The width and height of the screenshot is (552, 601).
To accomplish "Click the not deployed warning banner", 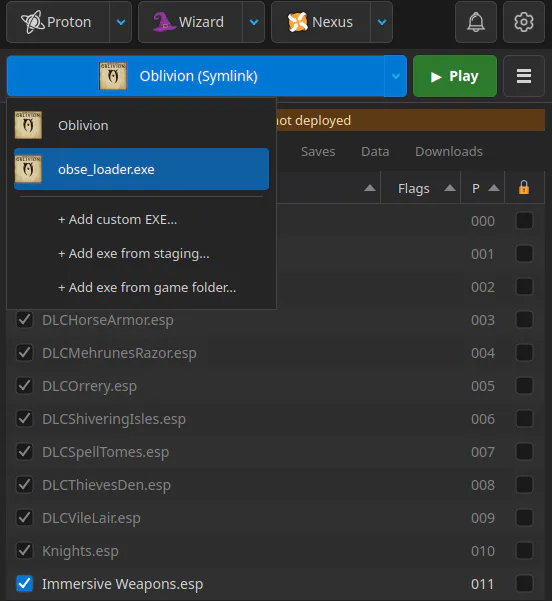I will [411, 120].
